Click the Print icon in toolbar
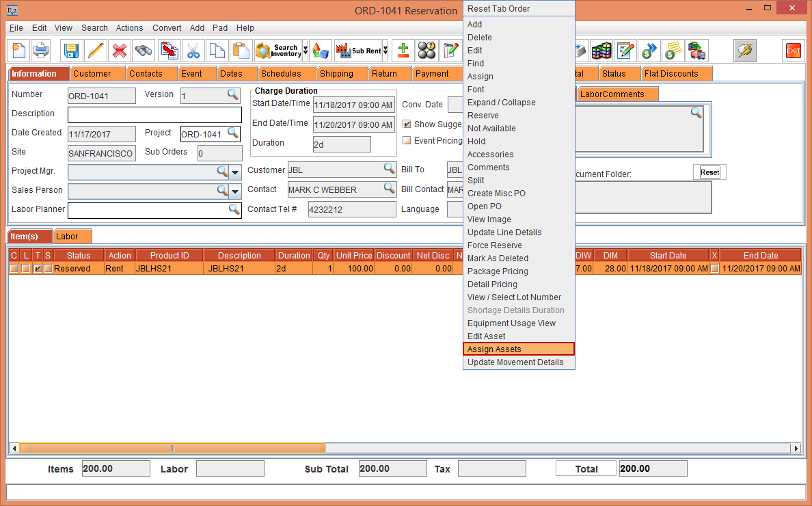Image resolution: width=812 pixels, height=506 pixels. [41, 51]
